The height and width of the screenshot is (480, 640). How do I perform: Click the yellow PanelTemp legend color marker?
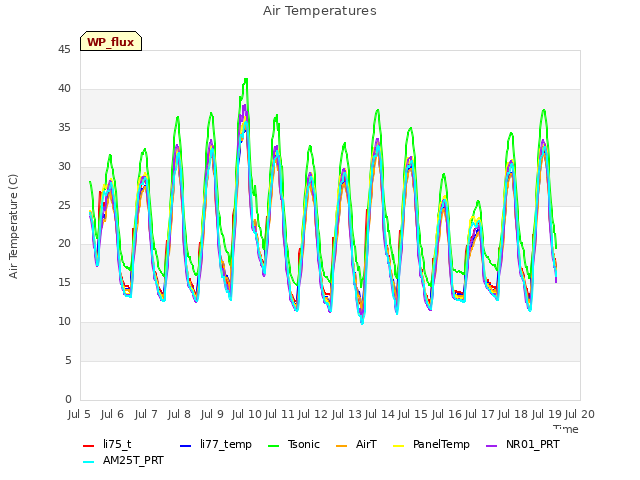398,446
